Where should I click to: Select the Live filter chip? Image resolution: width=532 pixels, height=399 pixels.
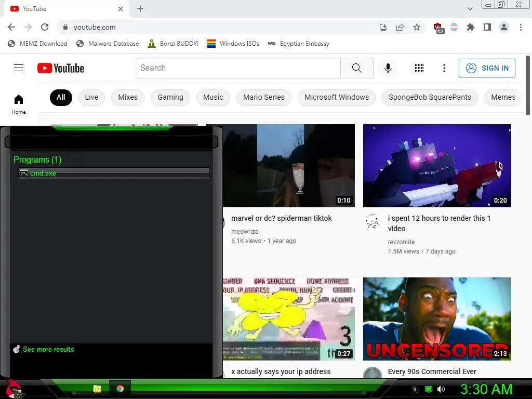click(91, 97)
